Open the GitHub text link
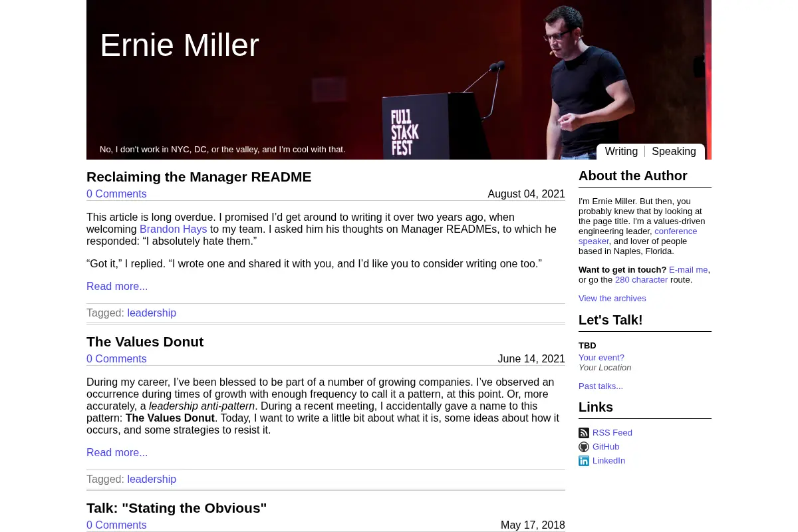 coord(606,447)
